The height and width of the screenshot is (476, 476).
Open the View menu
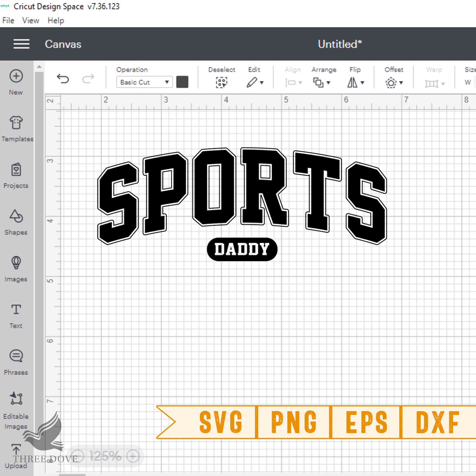pyautogui.click(x=31, y=20)
